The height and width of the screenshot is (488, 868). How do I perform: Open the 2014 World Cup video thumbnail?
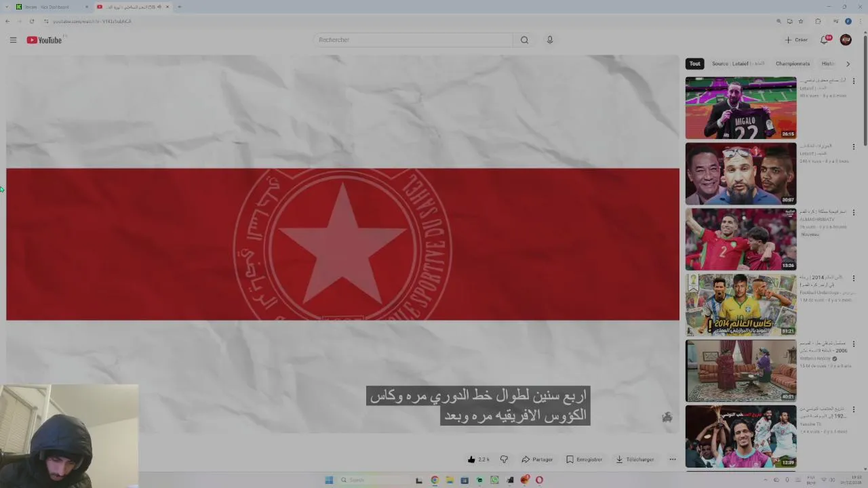741,305
